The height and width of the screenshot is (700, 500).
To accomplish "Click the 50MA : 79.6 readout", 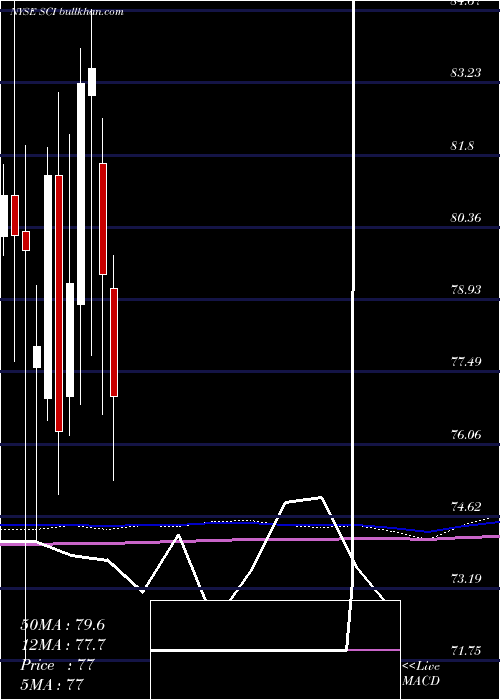I will click(62, 625).
